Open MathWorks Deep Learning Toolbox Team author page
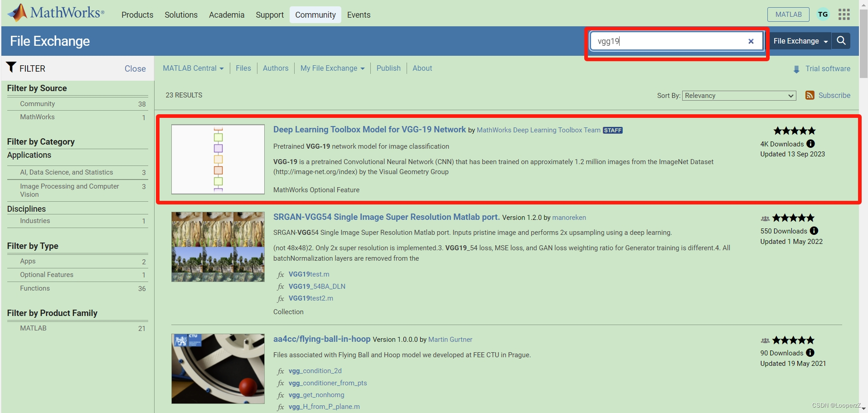This screenshot has width=868, height=413. pyautogui.click(x=538, y=130)
